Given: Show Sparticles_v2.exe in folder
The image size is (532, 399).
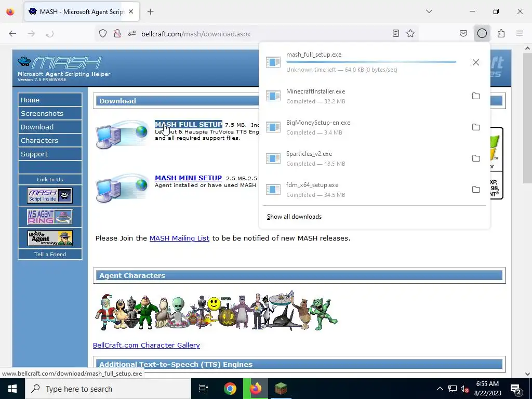Looking at the screenshot, I should click(476, 158).
